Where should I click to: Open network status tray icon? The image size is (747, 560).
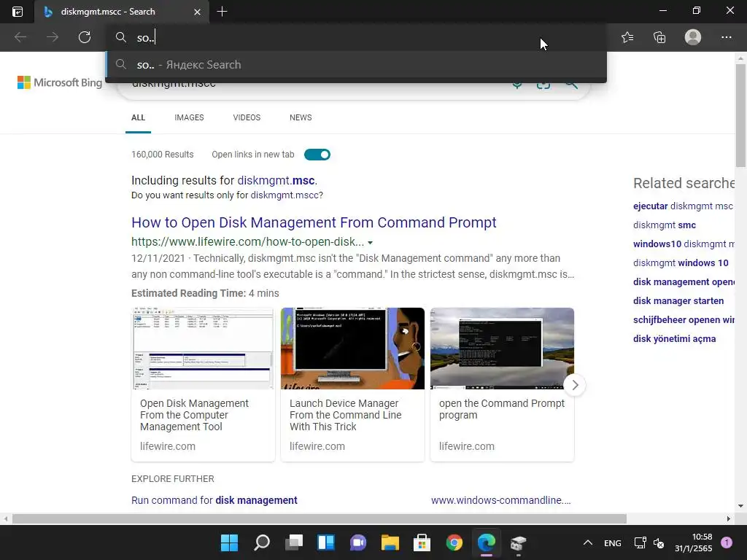pyautogui.click(x=640, y=542)
